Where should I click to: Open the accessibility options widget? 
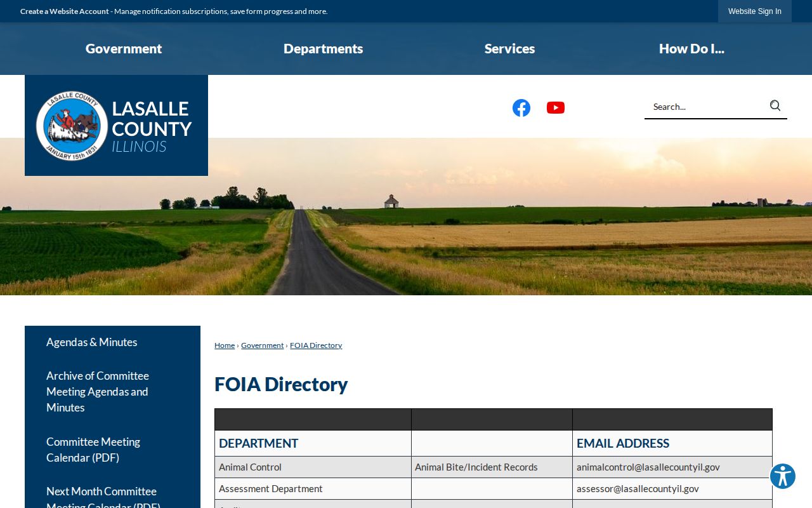783,476
